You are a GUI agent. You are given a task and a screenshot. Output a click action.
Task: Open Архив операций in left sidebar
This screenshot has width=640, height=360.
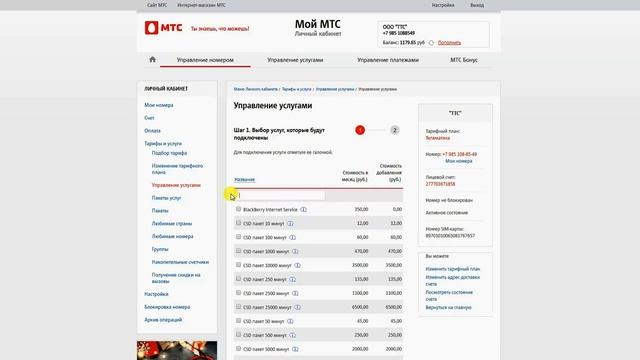(x=163, y=320)
